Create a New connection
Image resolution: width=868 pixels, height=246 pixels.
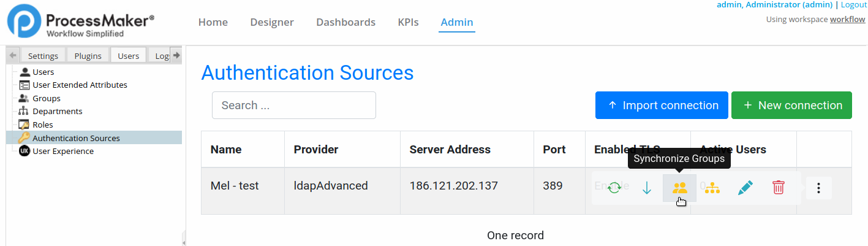tap(791, 106)
